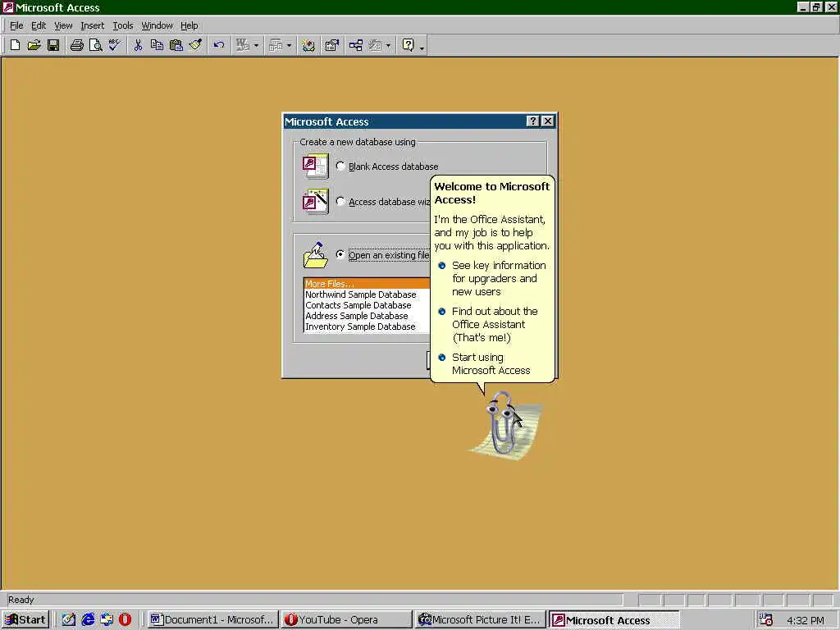Click the 'Ready' status bar text
Image resolution: width=840 pixels, height=630 pixels.
pos(21,600)
